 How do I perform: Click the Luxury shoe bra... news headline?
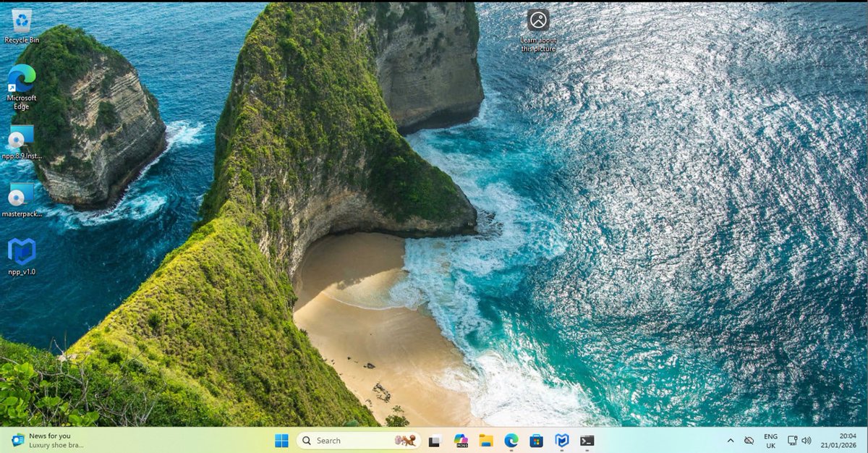point(56,445)
